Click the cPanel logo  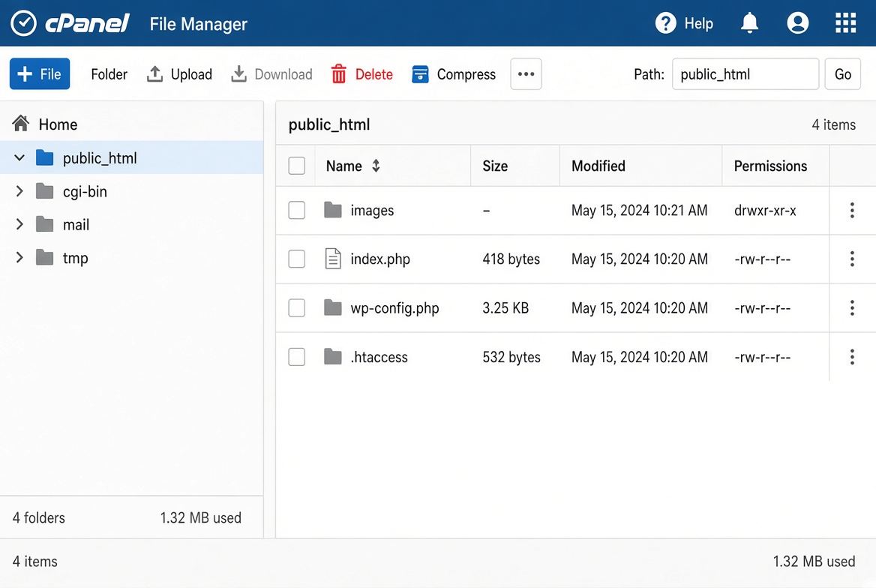[70, 23]
